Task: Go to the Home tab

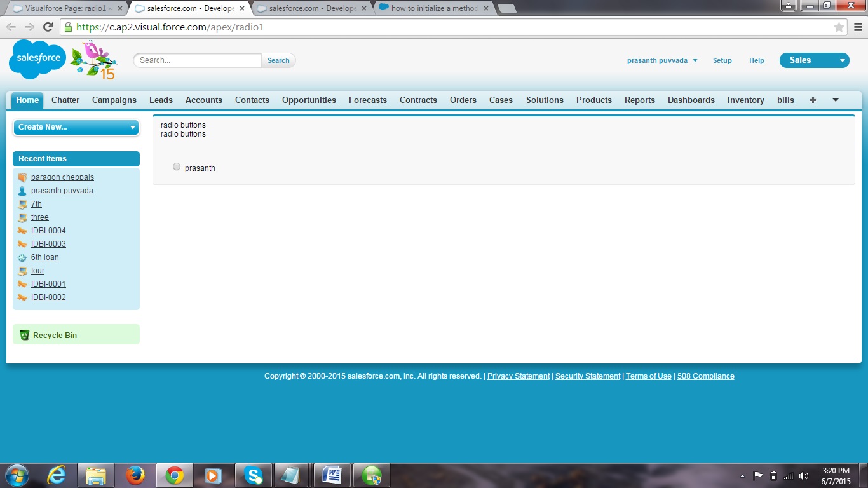Action: click(27, 100)
